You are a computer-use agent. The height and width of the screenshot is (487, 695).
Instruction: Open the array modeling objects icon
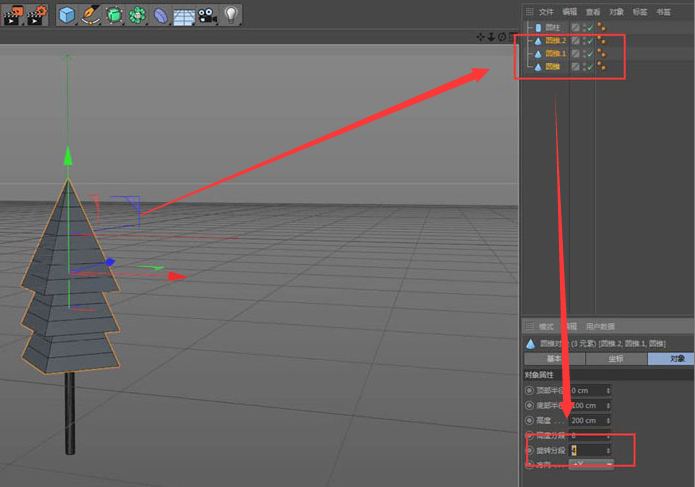137,14
